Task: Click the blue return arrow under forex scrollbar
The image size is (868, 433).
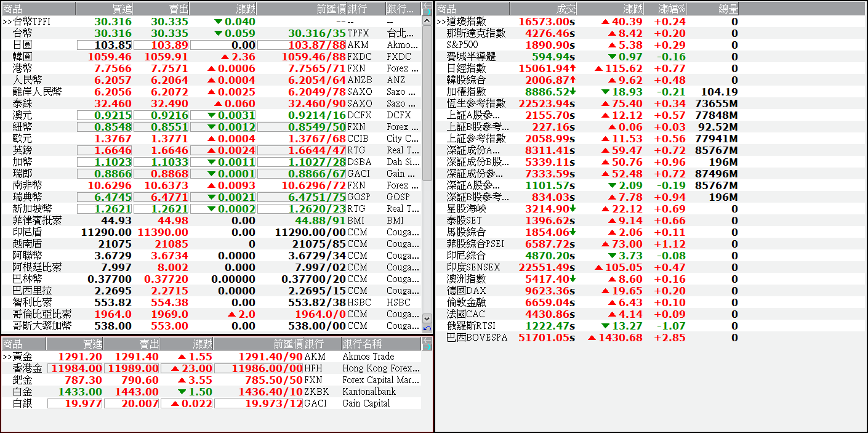Action: (x=428, y=328)
